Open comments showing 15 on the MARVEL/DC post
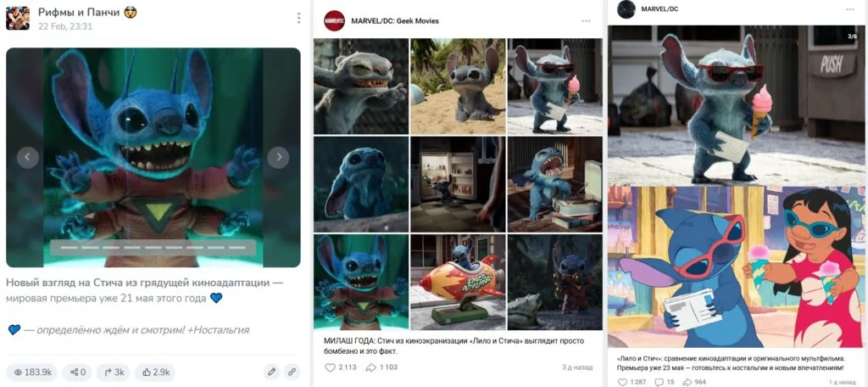This screenshot has height=387, width=868. click(x=665, y=382)
